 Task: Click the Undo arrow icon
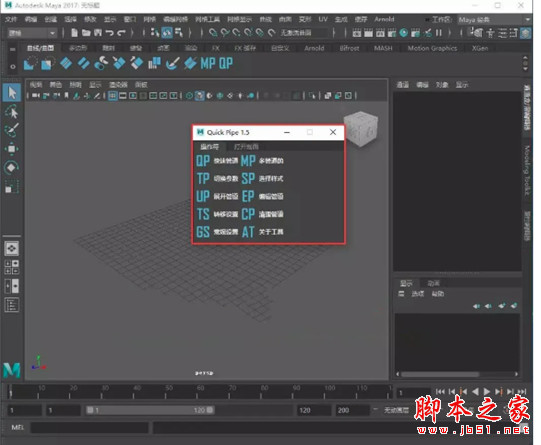point(109,33)
